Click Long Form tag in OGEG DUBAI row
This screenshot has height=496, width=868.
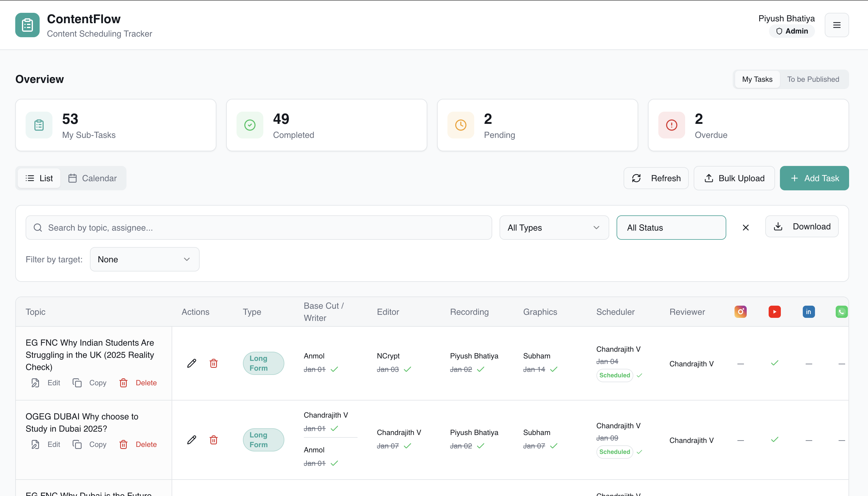point(263,440)
